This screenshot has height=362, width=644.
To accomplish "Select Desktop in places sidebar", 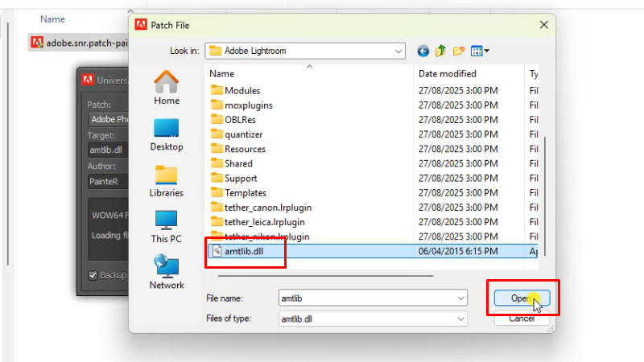I will click(x=167, y=134).
